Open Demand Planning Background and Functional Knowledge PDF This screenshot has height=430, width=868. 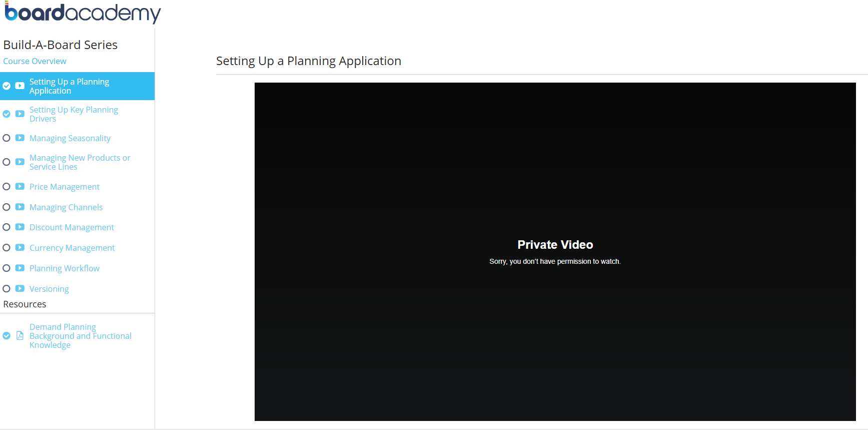click(x=80, y=336)
